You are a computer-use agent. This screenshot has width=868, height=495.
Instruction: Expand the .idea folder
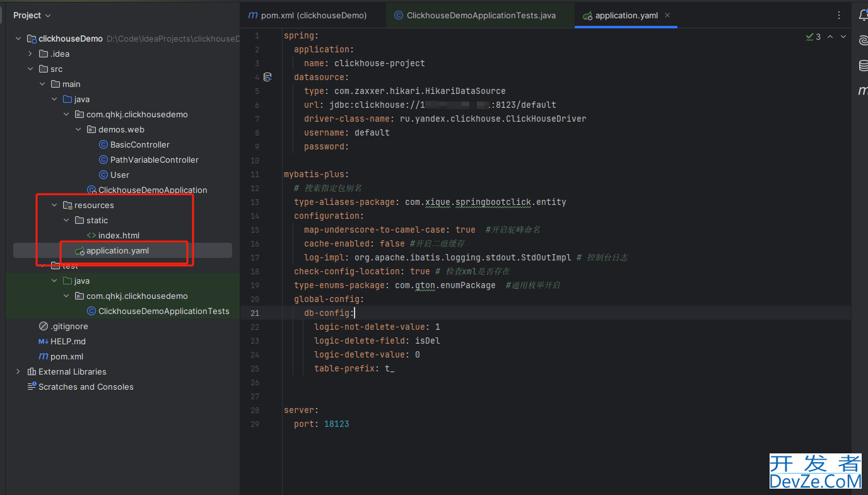(30, 54)
